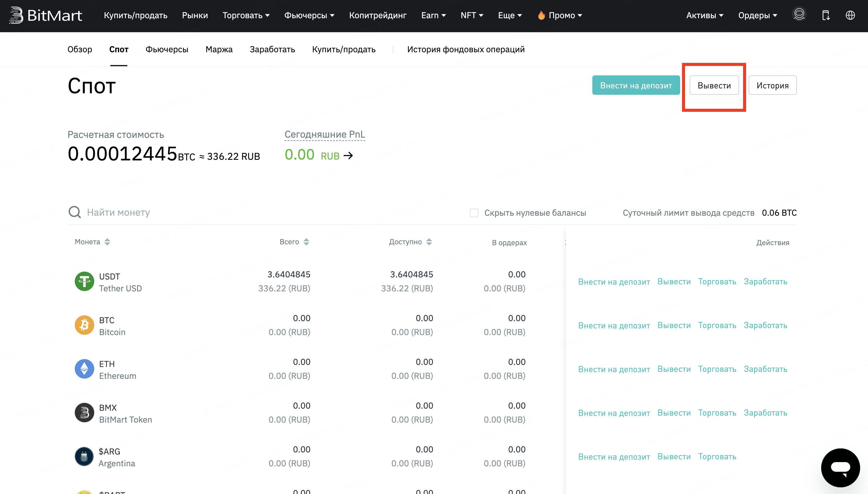The height and width of the screenshot is (494, 868).
Task: Click 'Вывести' in the ETH row
Action: click(x=674, y=369)
